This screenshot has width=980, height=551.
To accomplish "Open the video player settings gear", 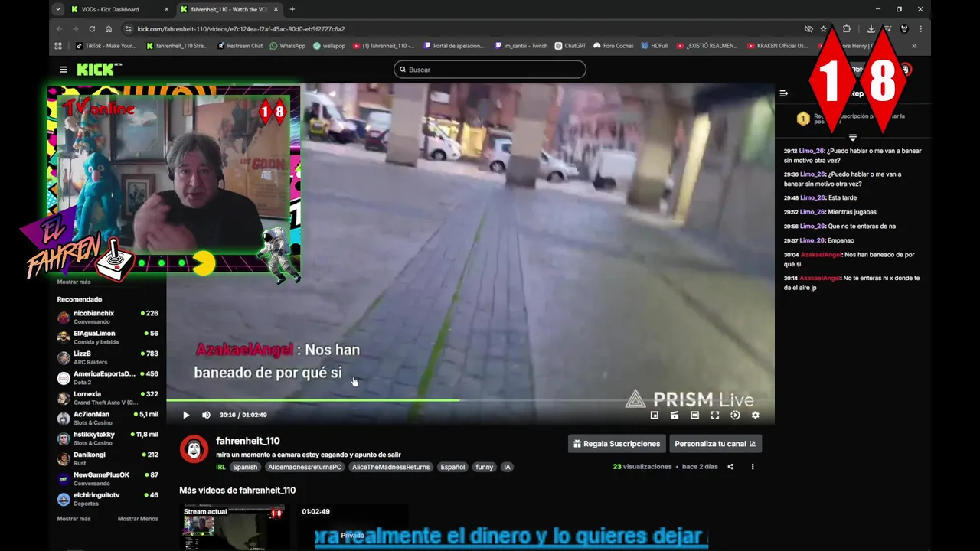I will coord(756,415).
